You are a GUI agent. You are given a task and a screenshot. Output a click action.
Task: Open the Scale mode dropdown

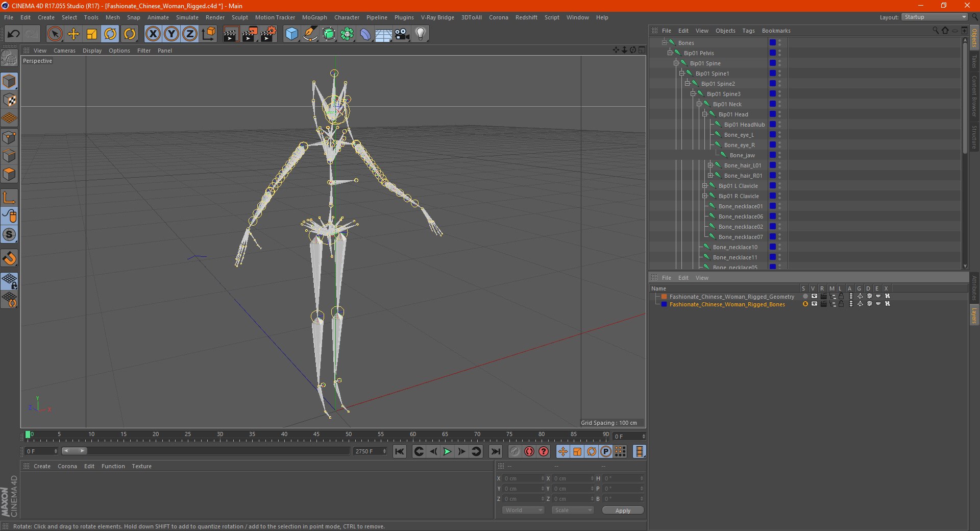573,510
